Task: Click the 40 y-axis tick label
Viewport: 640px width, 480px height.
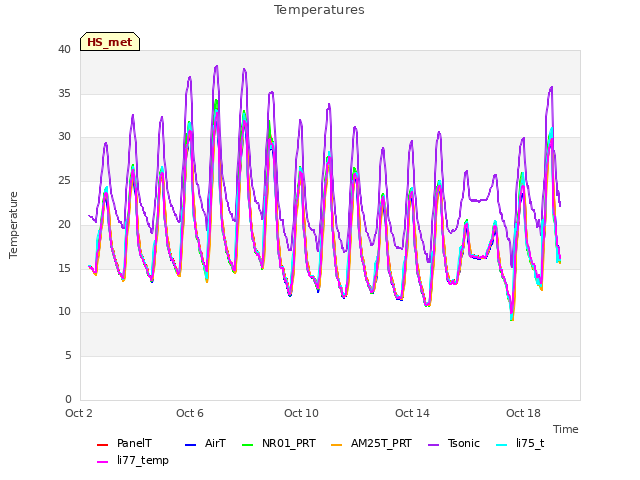Action: (x=64, y=49)
